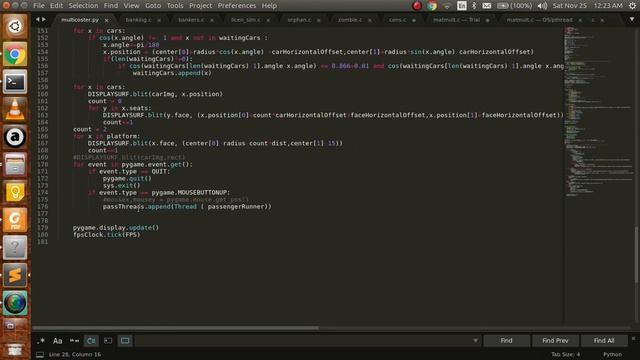Open the Preferences menu

(x=237, y=6)
